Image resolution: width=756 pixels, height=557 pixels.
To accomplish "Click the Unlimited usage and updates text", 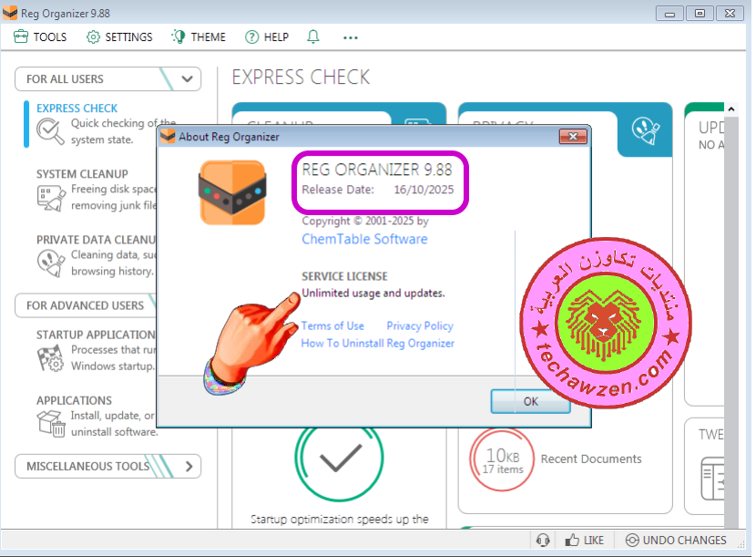I will (x=373, y=294).
